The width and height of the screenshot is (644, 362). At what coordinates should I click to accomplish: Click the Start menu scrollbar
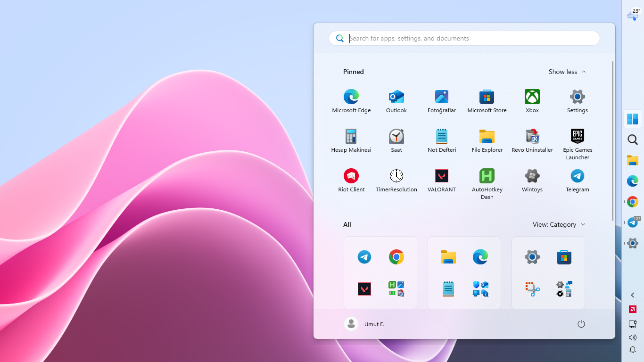613,140
